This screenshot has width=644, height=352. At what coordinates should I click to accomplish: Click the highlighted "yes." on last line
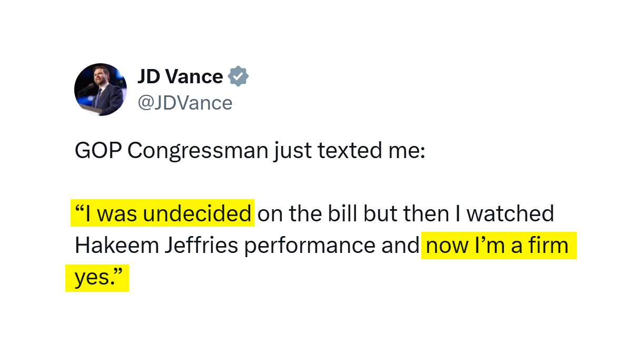click(97, 278)
